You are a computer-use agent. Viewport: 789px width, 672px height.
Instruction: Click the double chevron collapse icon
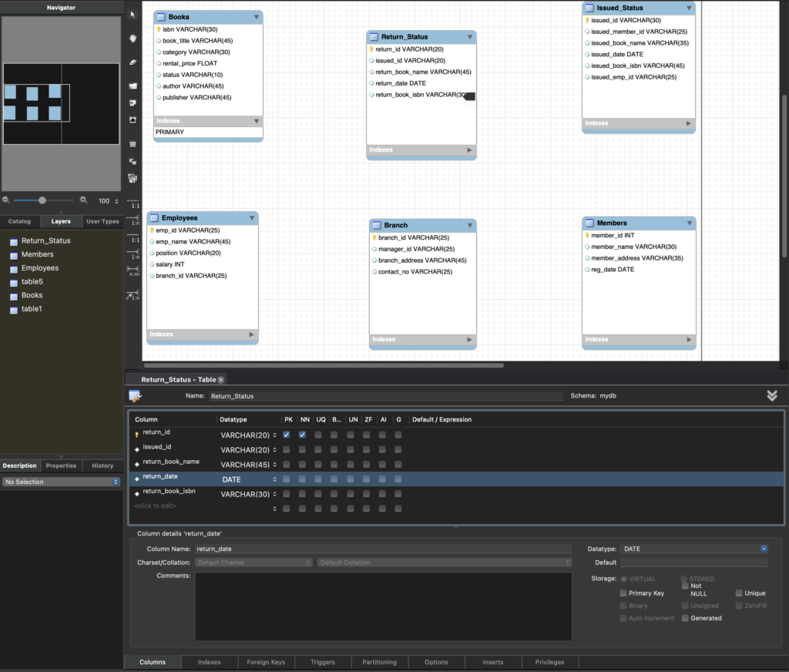(771, 395)
